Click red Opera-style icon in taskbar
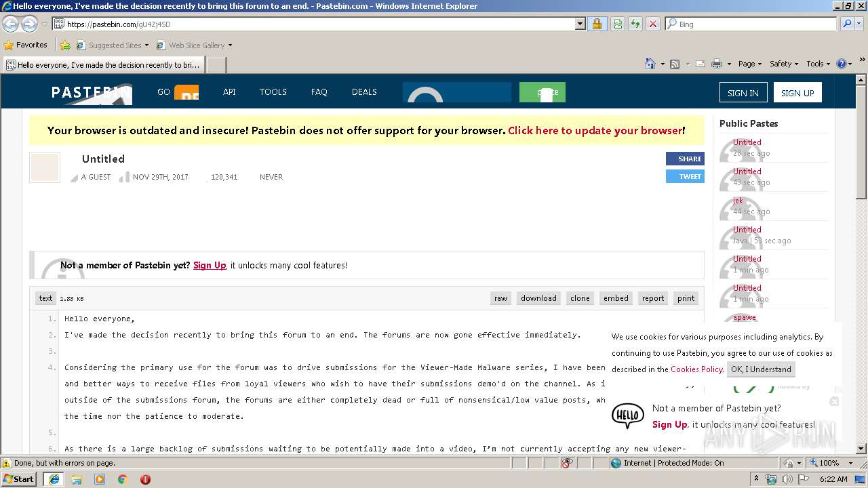 click(145, 479)
